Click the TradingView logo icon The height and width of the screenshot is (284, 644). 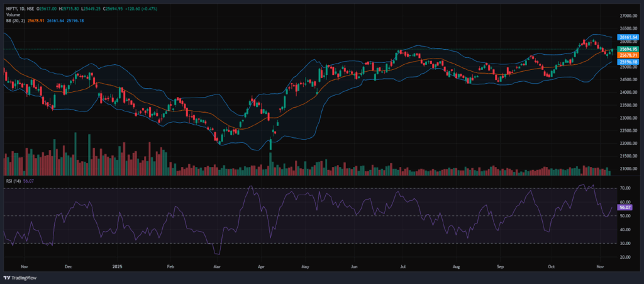pyautogui.click(x=8, y=277)
